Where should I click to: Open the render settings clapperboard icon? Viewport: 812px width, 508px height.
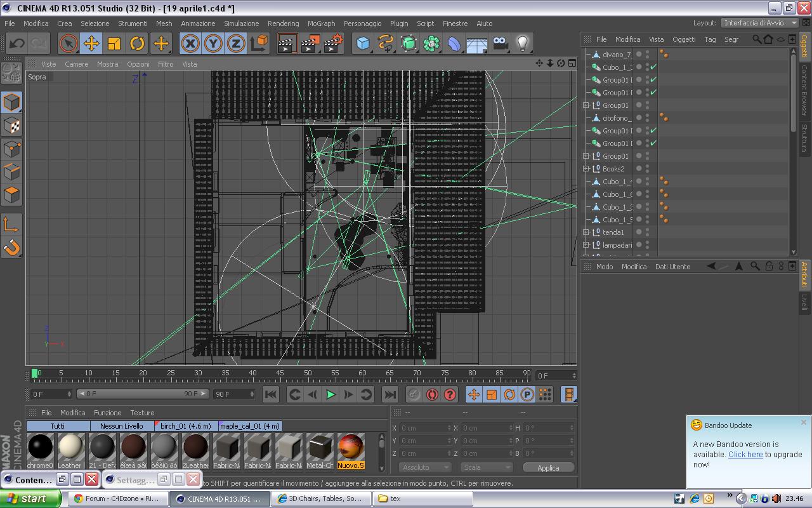pos(334,43)
